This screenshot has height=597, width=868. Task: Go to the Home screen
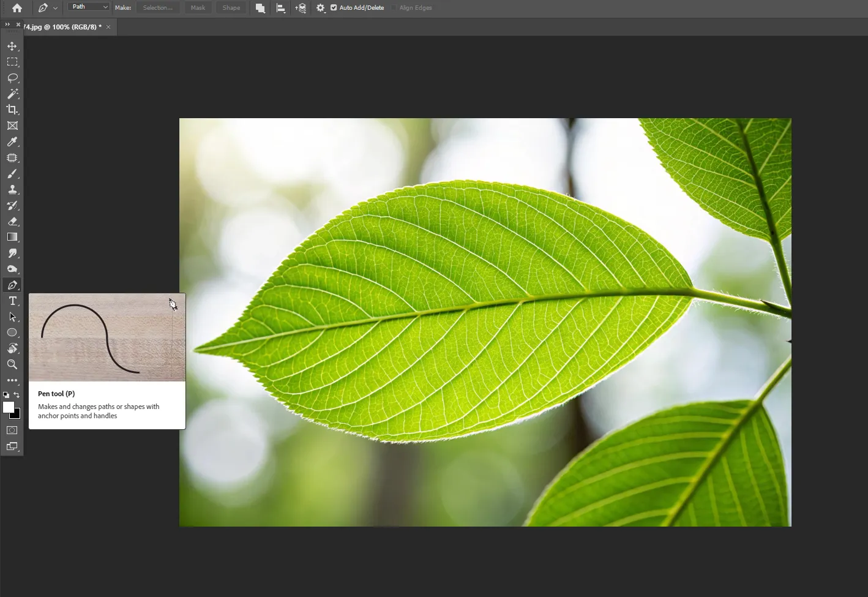click(17, 8)
